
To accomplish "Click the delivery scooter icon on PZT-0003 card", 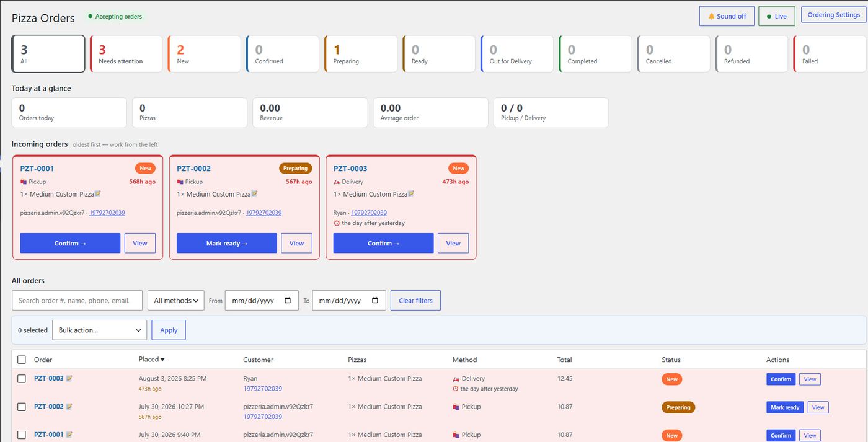I will (337, 182).
